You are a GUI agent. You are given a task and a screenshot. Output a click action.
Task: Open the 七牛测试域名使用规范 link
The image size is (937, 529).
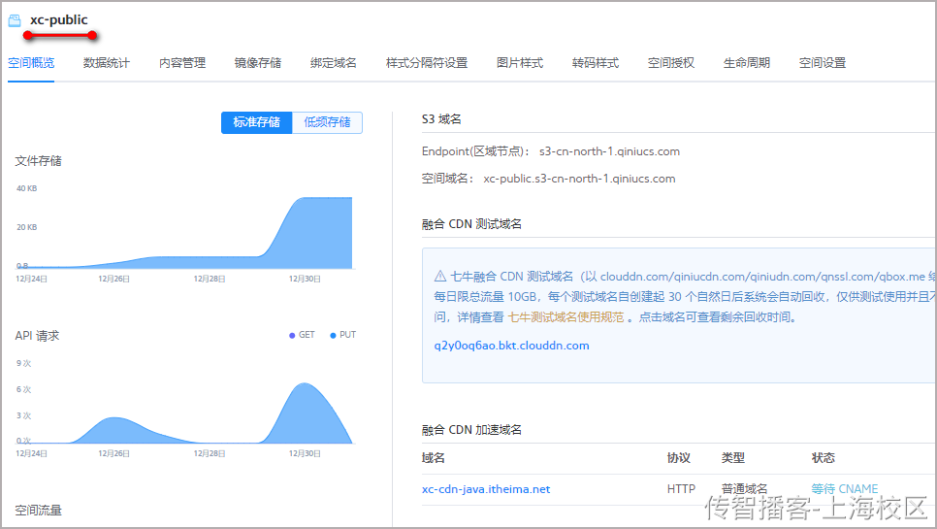click(x=566, y=317)
